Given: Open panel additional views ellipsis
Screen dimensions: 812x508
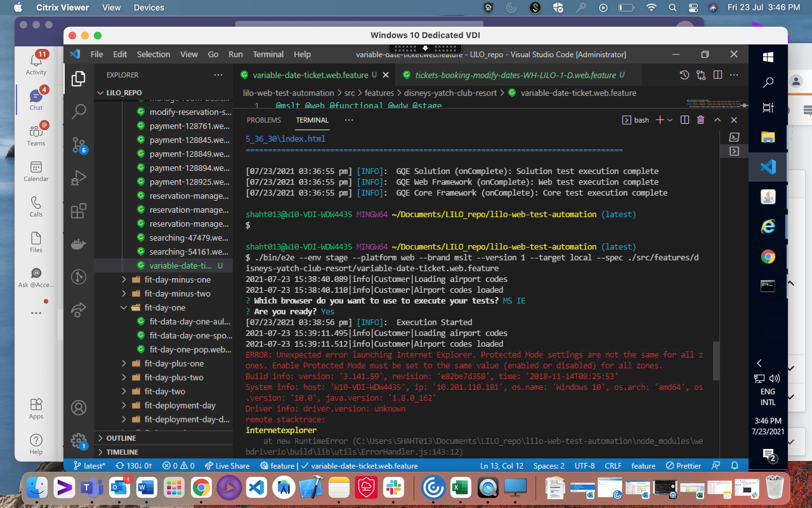Looking at the screenshot, I should (x=349, y=120).
